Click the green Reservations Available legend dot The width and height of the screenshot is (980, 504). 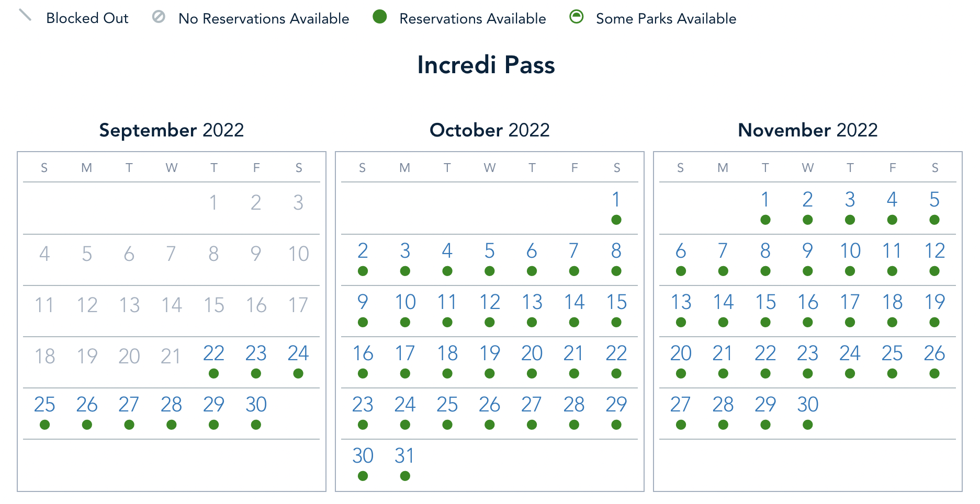tap(380, 17)
